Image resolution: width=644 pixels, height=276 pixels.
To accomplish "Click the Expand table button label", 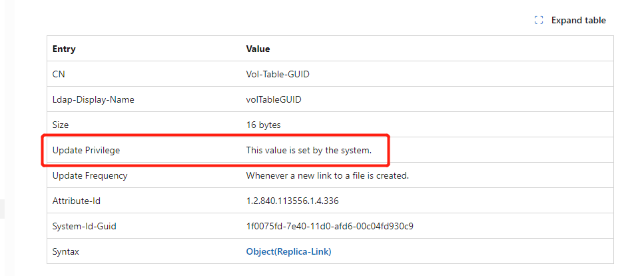I will (x=578, y=20).
